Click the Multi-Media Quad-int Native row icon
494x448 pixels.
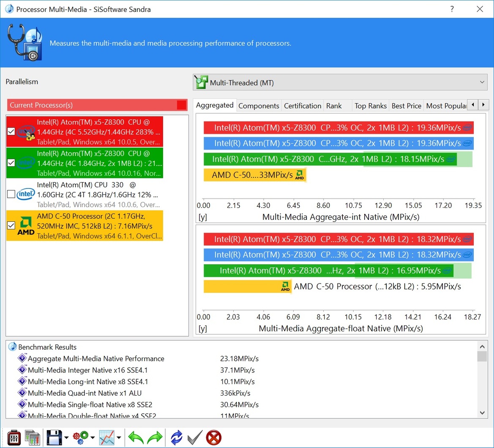22,393
